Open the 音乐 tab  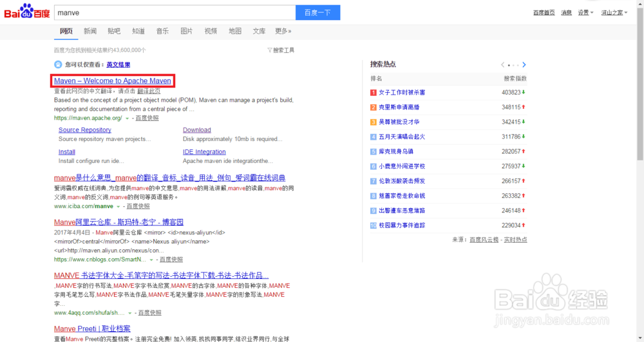[163, 31]
